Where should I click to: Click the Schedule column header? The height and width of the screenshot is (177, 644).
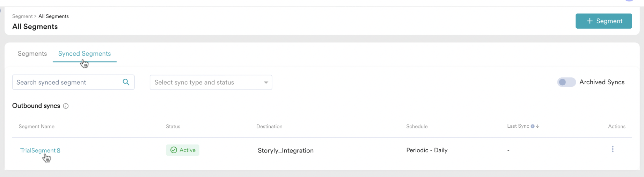point(417,126)
